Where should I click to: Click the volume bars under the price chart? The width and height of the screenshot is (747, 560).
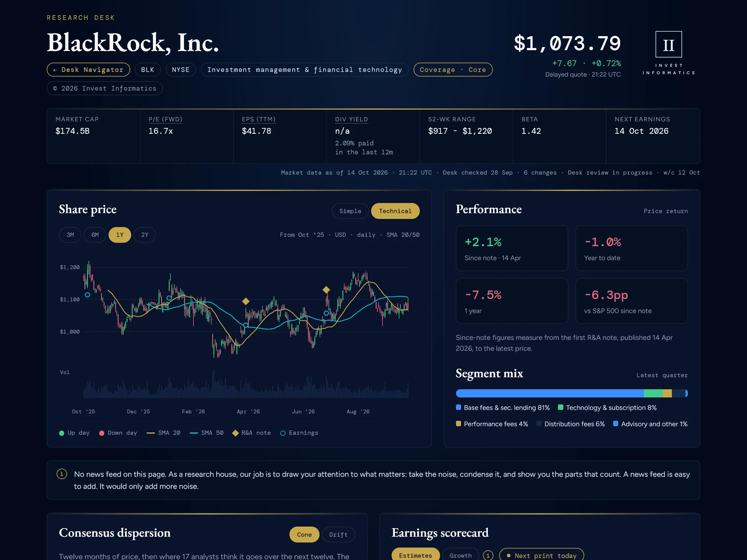(x=246, y=385)
